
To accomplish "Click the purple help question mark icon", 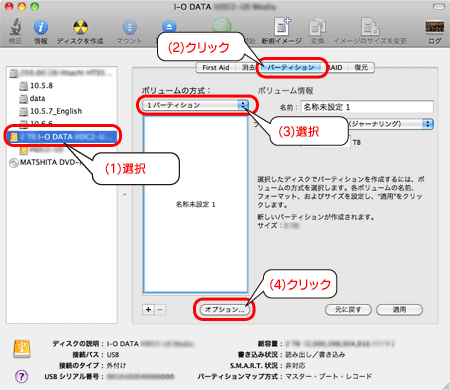I will click(21, 376).
